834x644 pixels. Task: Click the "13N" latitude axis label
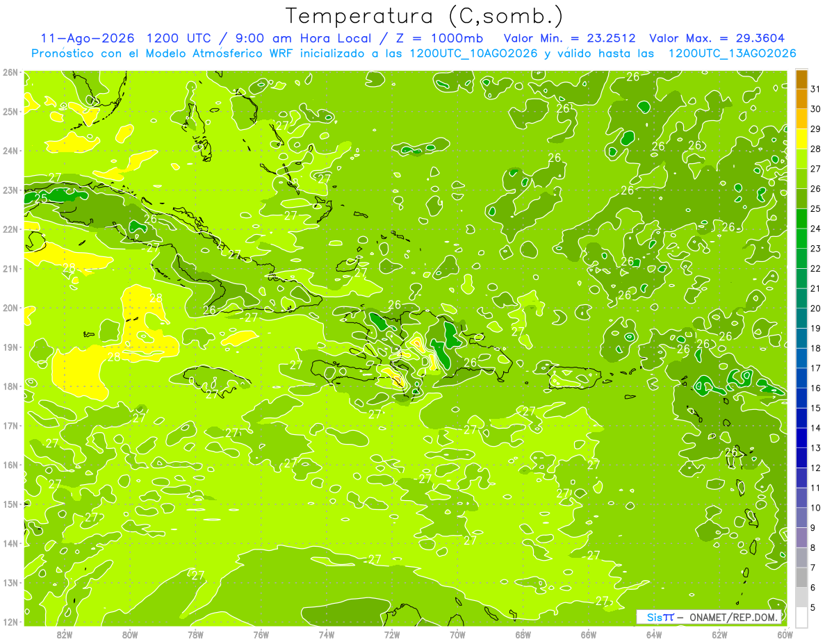pos(10,582)
